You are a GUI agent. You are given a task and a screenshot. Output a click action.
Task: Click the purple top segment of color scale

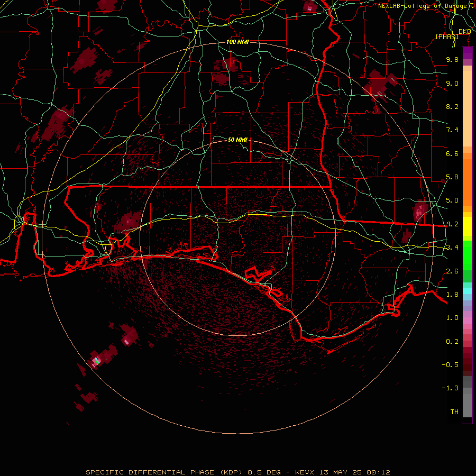[x=467, y=53]
